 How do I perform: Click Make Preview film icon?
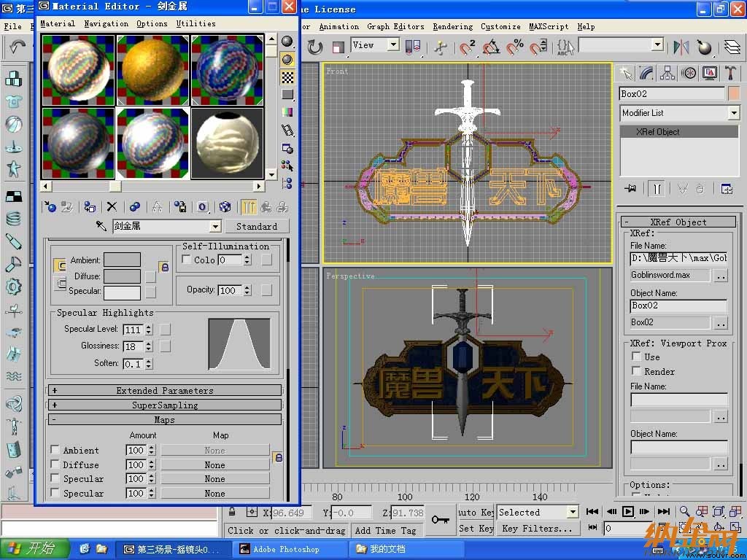point(287,130)
